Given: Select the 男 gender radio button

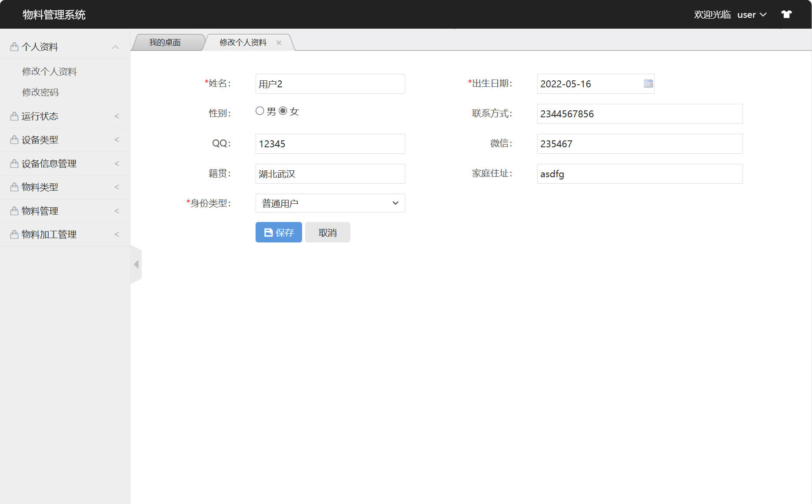Looking at the screenshot, I should (260, 111).
